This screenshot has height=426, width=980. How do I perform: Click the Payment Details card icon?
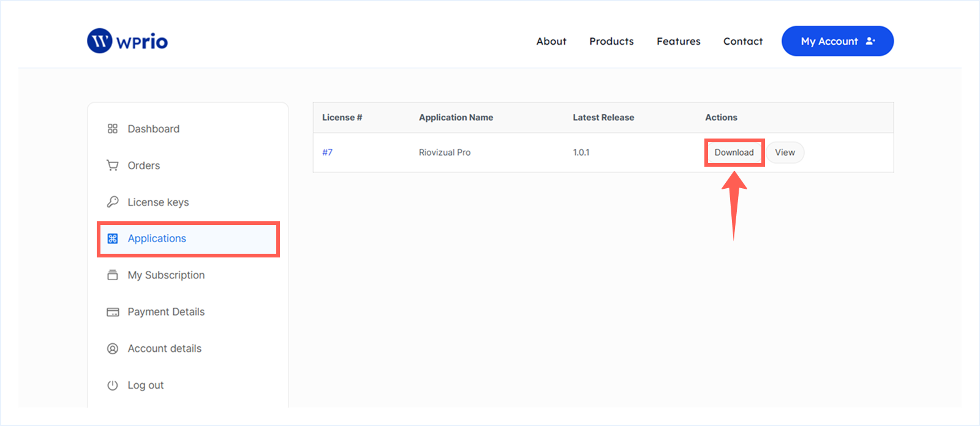click(x=113, y=312)
